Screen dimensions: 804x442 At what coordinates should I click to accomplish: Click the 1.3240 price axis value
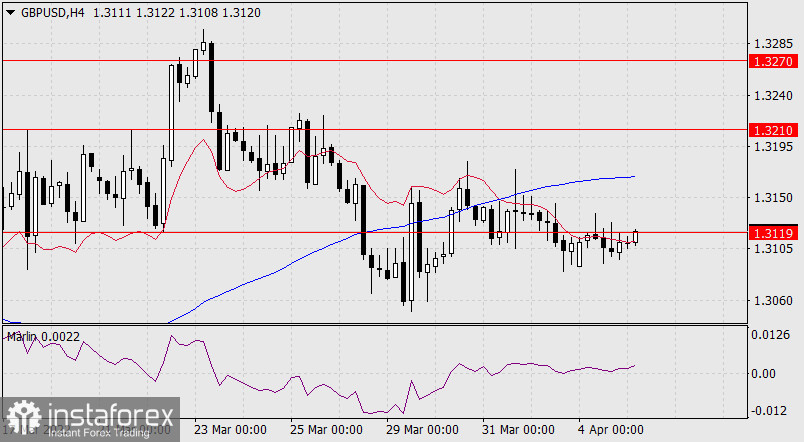(x=773, y=95)
